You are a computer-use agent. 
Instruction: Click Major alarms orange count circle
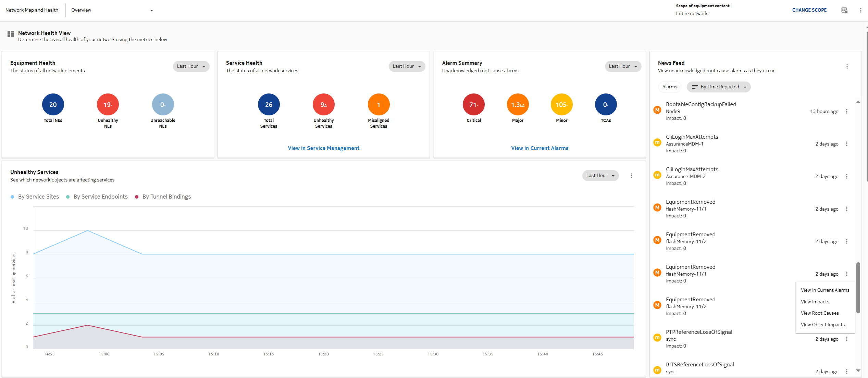pos(517,104)
